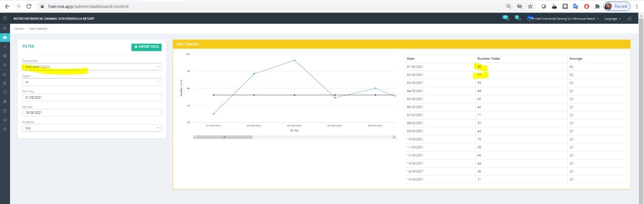Open the calendar icon in sidebar
Image resolution: width=644 pixels, height=204 pixels.
point(5,111)
